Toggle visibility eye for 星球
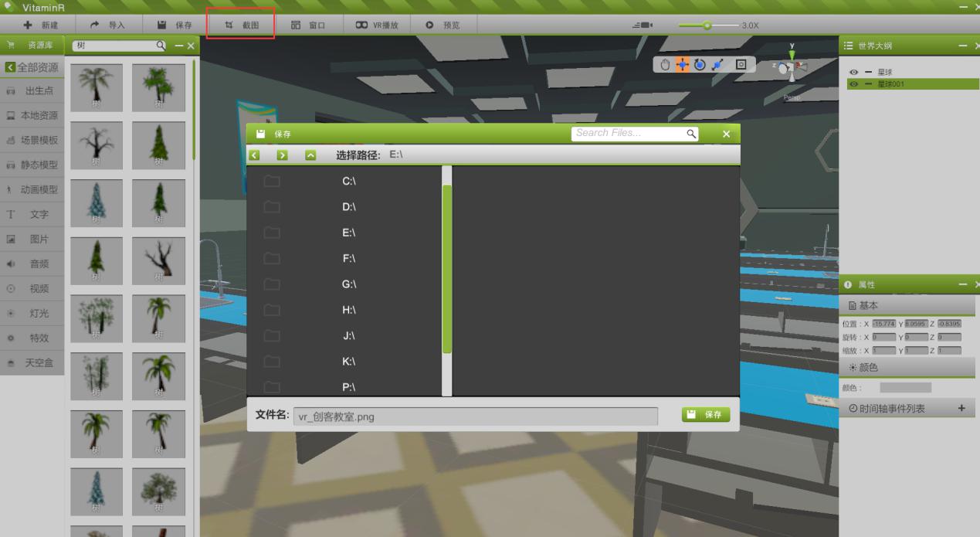The image size is (980, 537). (x=854, y=72)
